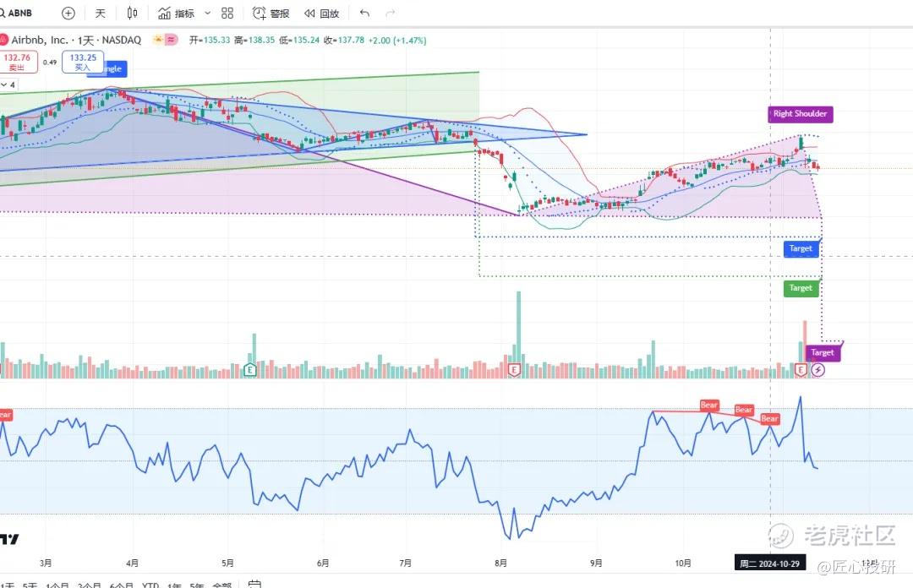913x588 pixels.
Task: Expand the favorites chevron beside 指标
Action: coord(207,13)
